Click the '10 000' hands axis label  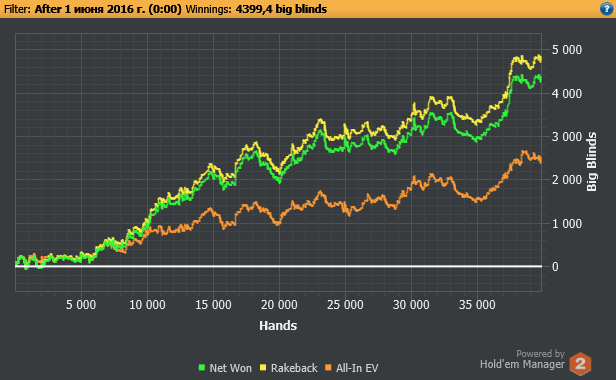tap(147, 305)
